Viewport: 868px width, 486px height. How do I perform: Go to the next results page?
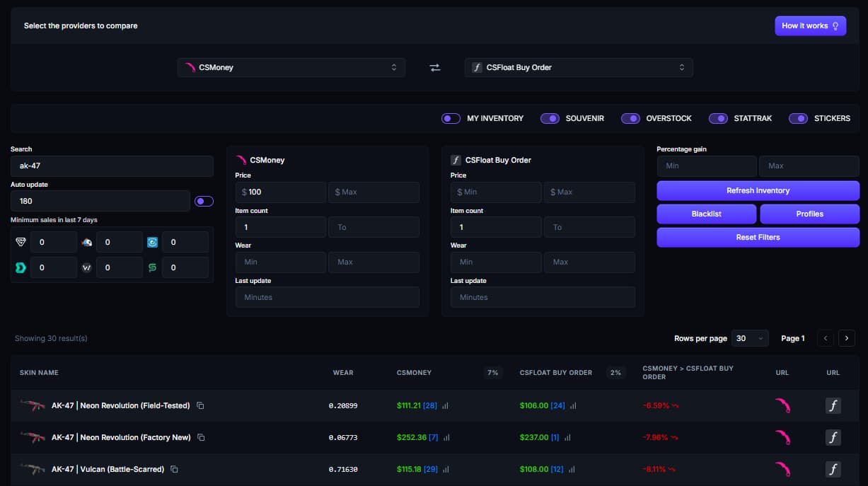(847, 338)
